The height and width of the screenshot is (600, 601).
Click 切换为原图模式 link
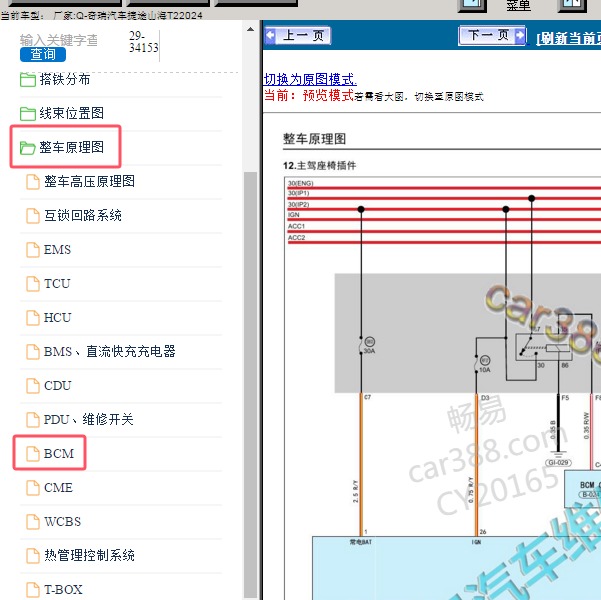310,79
